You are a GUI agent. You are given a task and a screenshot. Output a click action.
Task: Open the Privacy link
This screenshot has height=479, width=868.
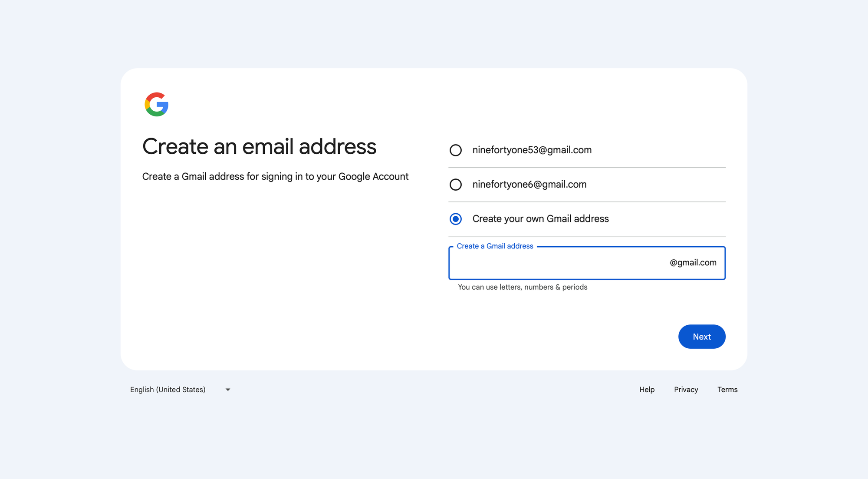point(686,390)
